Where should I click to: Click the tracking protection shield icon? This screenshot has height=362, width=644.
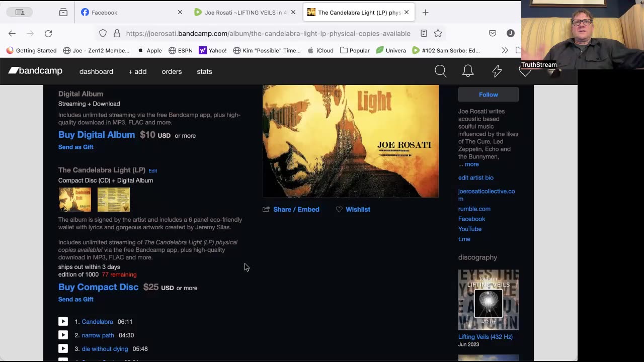tap(103, 33)
